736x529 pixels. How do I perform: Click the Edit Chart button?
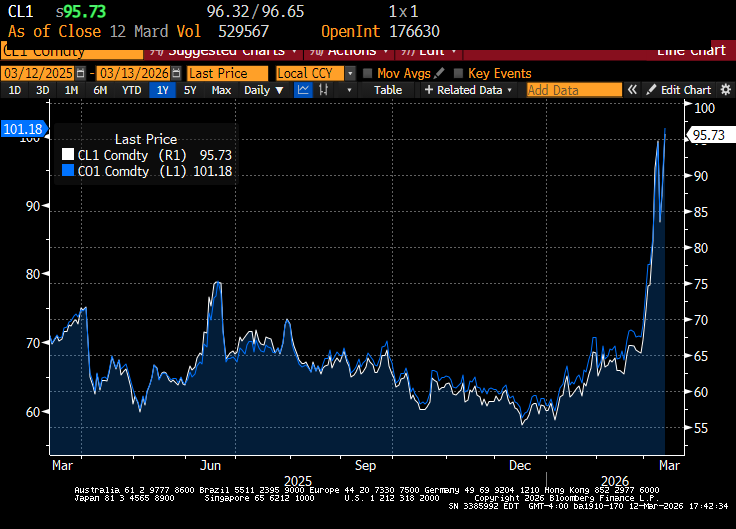[679, 90]
